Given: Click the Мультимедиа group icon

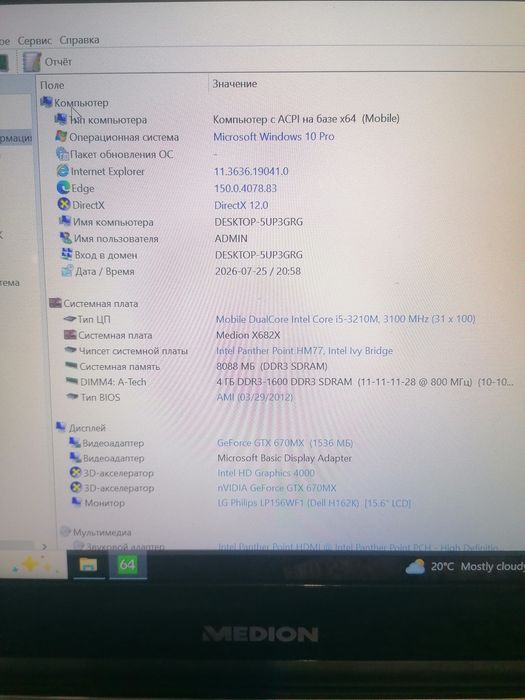Looking at the screenshot, I should [x=65, y=531].
